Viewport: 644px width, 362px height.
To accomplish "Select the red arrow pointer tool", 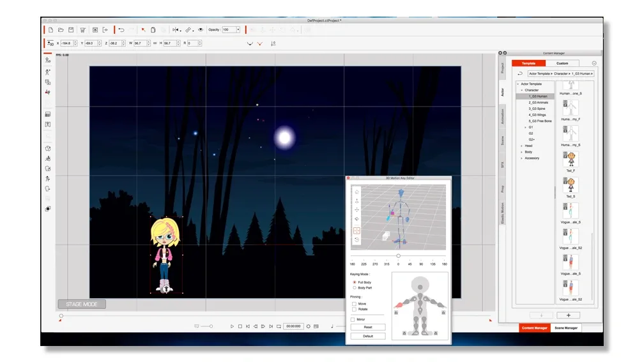I will [x=143, y=30].
